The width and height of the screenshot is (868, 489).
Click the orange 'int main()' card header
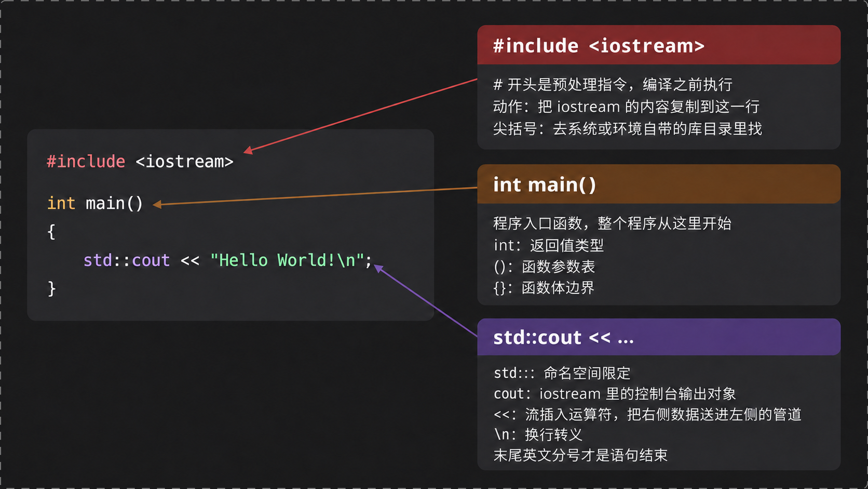659,184
